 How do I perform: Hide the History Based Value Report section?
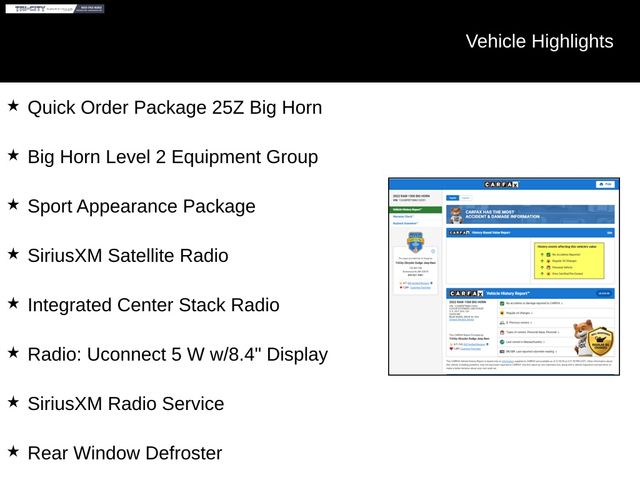(609, 232)
